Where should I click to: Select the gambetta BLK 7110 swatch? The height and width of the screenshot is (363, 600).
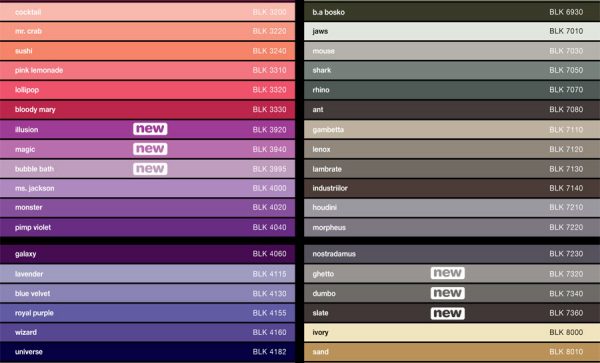[452, 130]
